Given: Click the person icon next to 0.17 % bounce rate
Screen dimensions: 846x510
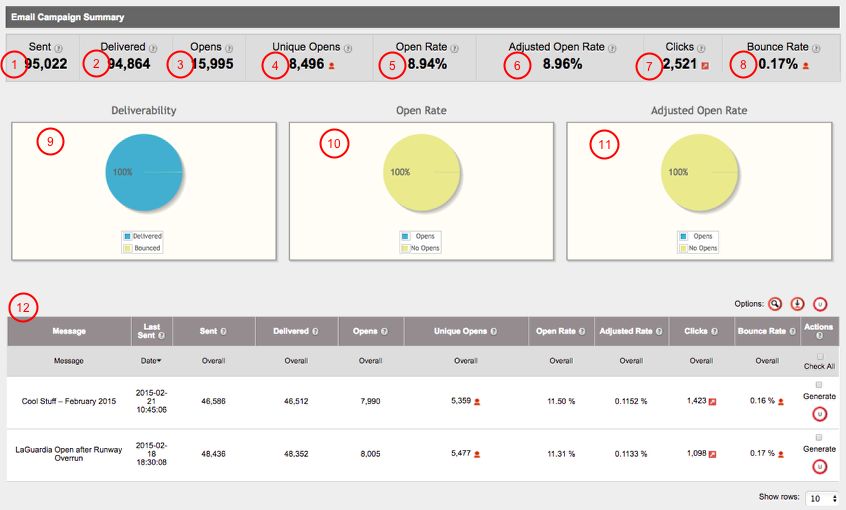Looking at the screenshot, I should tap(780, 455).
